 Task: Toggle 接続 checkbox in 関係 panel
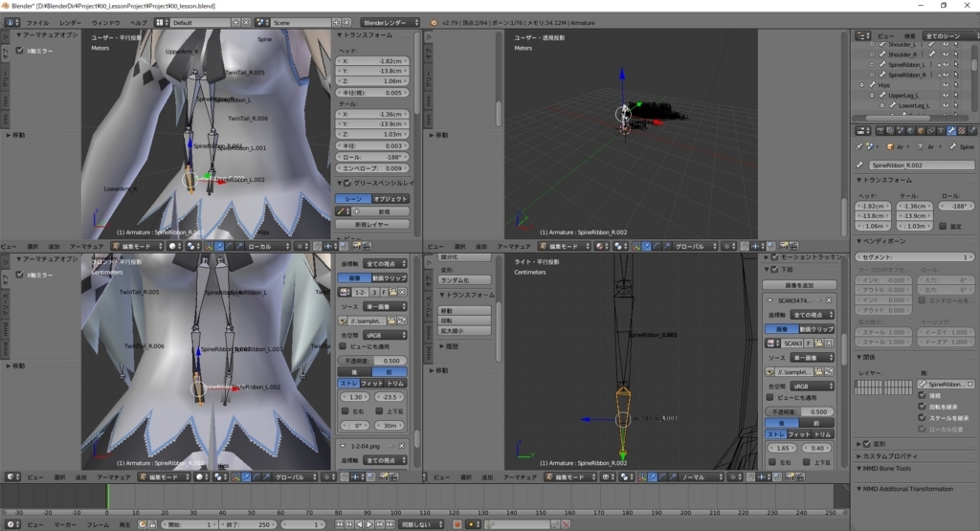(x=922, y=395)
